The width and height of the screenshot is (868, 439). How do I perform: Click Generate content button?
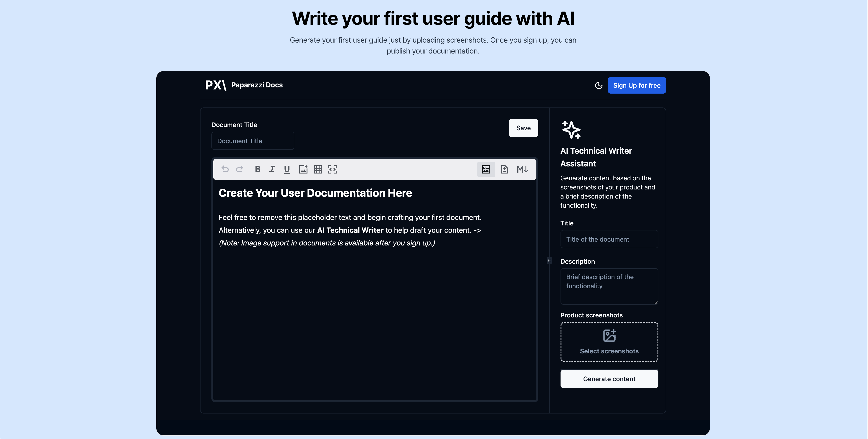point(609,379)
